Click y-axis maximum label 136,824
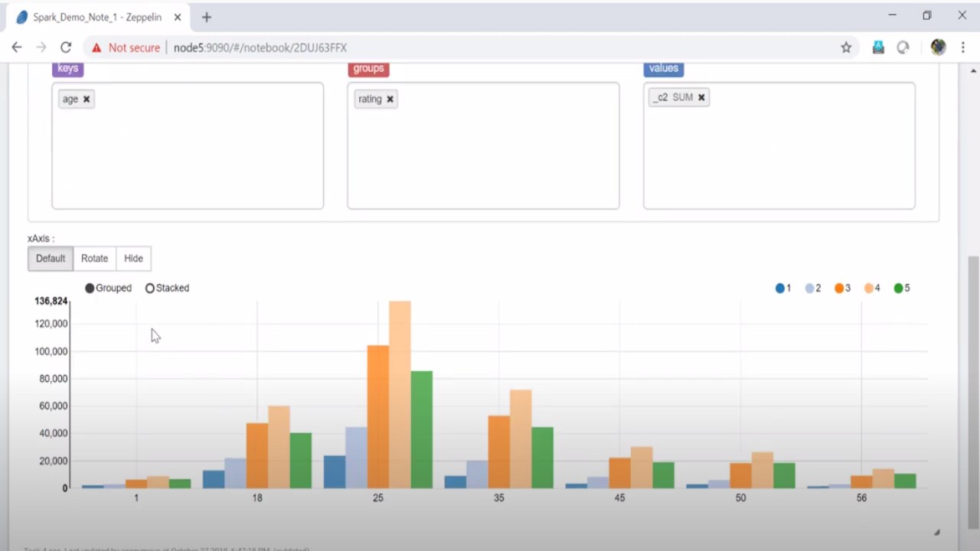 pos(51,302)
